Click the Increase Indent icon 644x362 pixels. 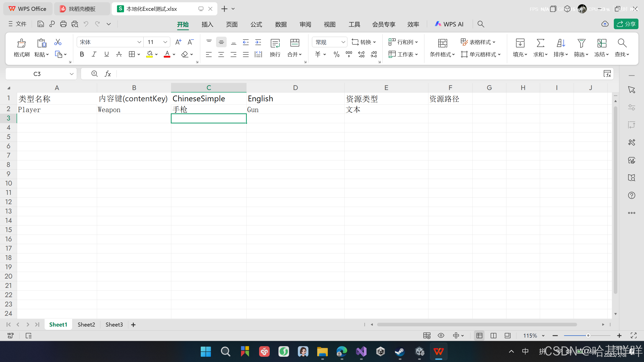pos(258,42)
